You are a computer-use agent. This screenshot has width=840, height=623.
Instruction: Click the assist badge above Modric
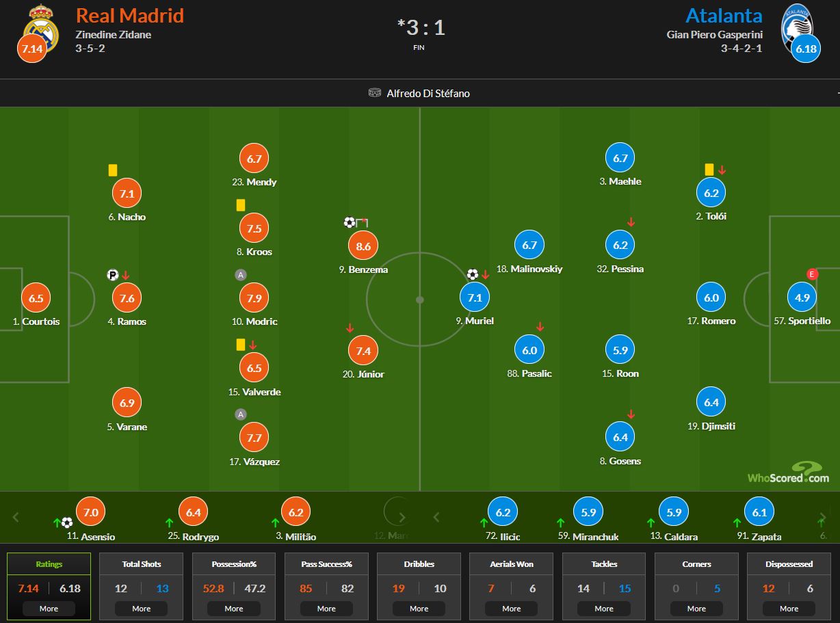(241, 275)
